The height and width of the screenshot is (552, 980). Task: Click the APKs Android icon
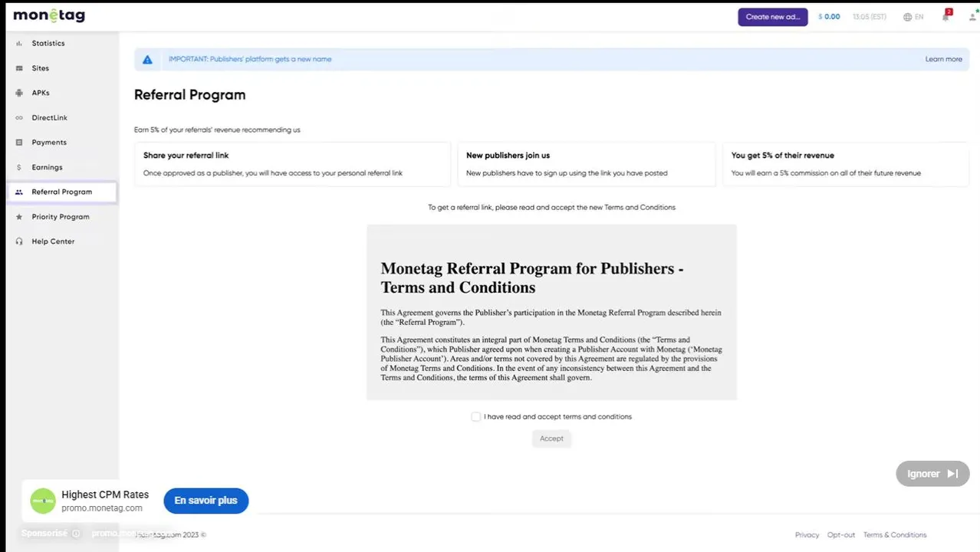pos(19,93)
